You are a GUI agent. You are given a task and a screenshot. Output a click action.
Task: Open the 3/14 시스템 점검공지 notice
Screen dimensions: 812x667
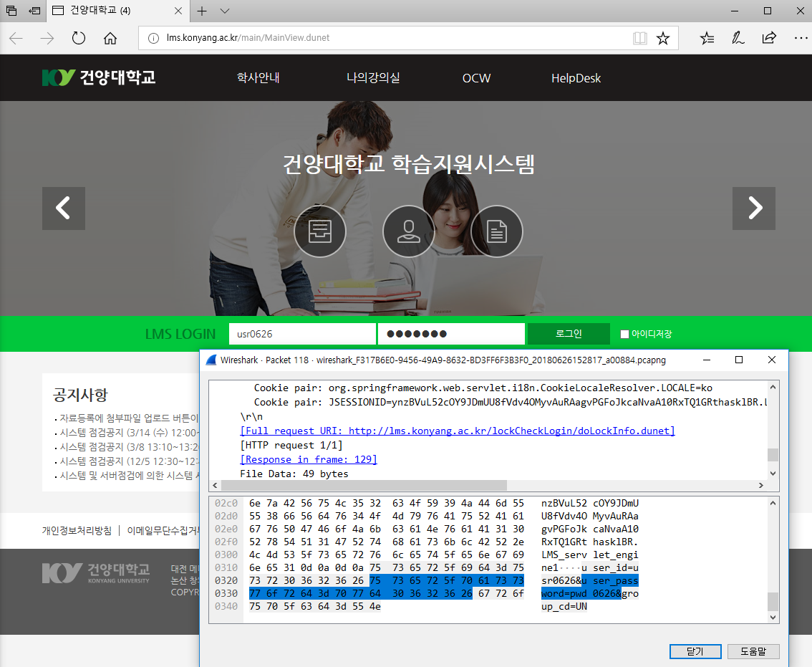point(128,432)
